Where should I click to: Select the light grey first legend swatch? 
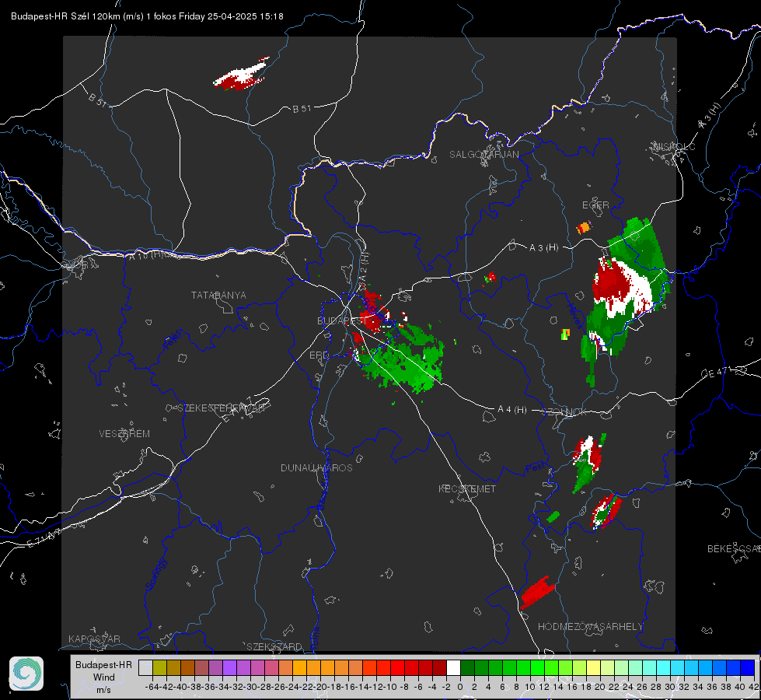pyautogui.click(x=145, y=667)
